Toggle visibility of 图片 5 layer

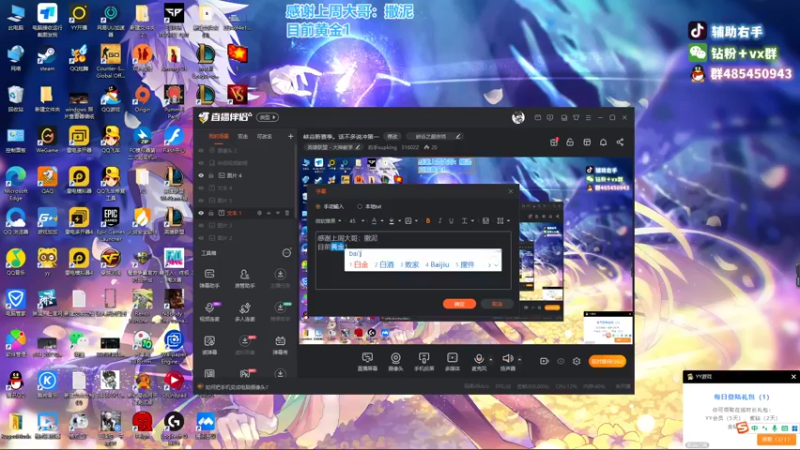[201, 201]
